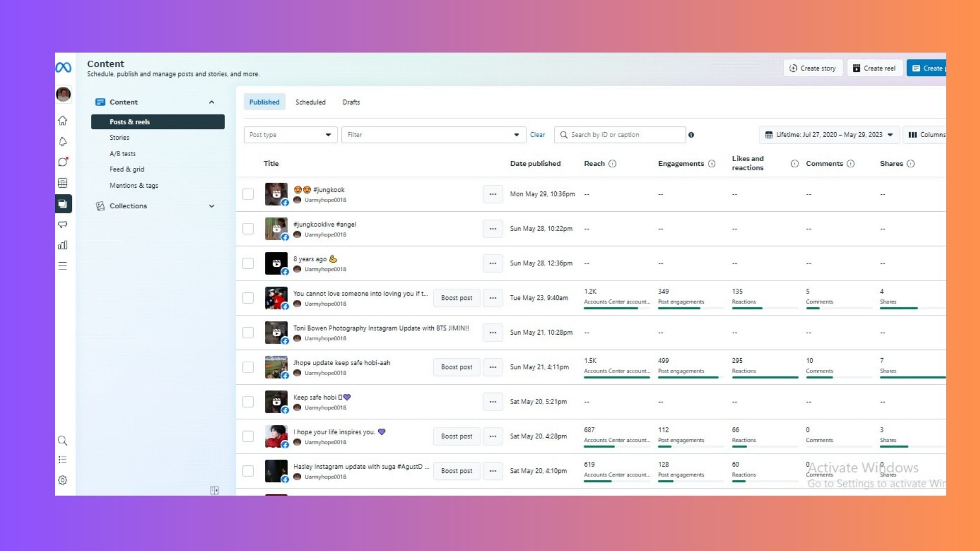This screenshot has height=551, width=980.
Task: Click the magnifier search icon in sidebar
Action: pos(63,440)
